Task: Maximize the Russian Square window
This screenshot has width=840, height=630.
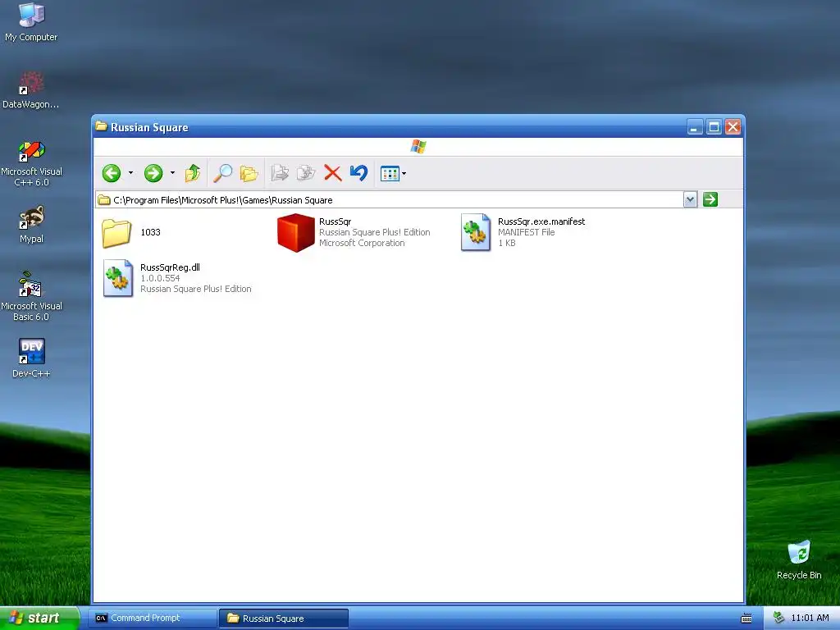Action: [x=714, y=127]
